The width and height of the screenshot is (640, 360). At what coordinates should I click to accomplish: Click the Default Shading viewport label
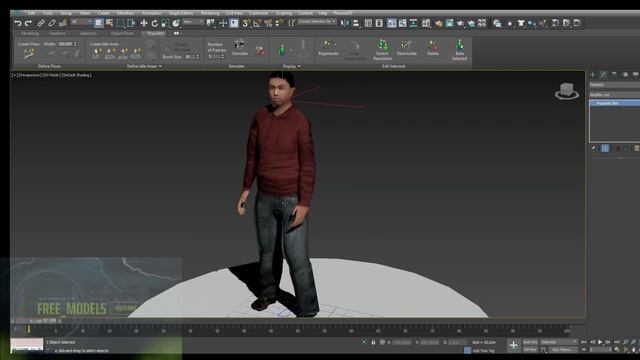click(77, 75)
